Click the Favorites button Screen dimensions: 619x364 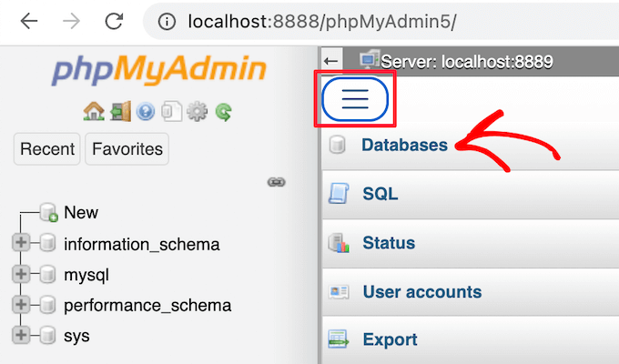(x=127, y=149)
